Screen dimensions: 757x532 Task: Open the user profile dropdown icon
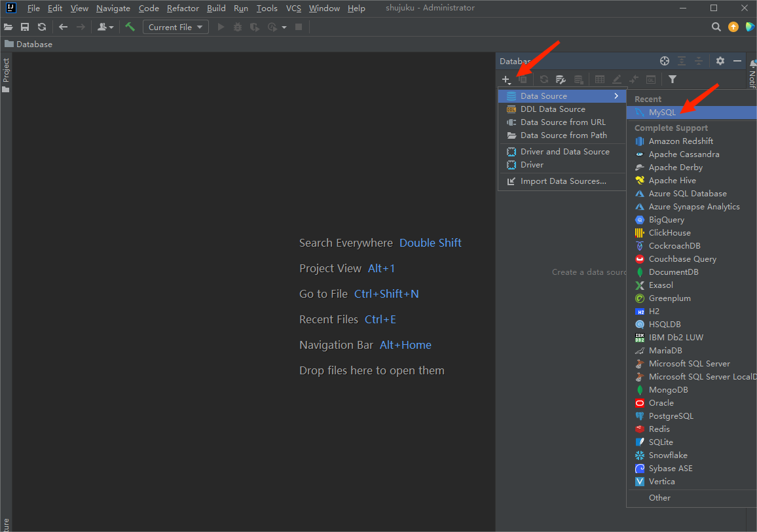(x=105, y=27)
